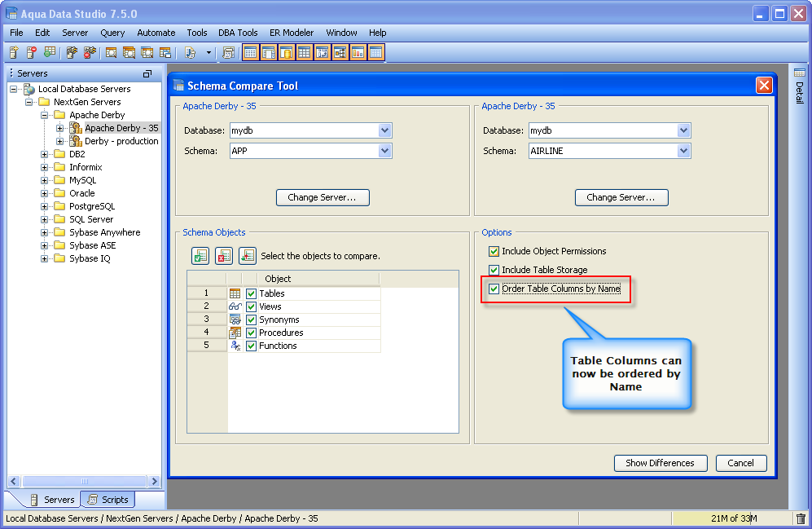Uncheck the Procedures checkbox
812x529 pixels.
251,333
